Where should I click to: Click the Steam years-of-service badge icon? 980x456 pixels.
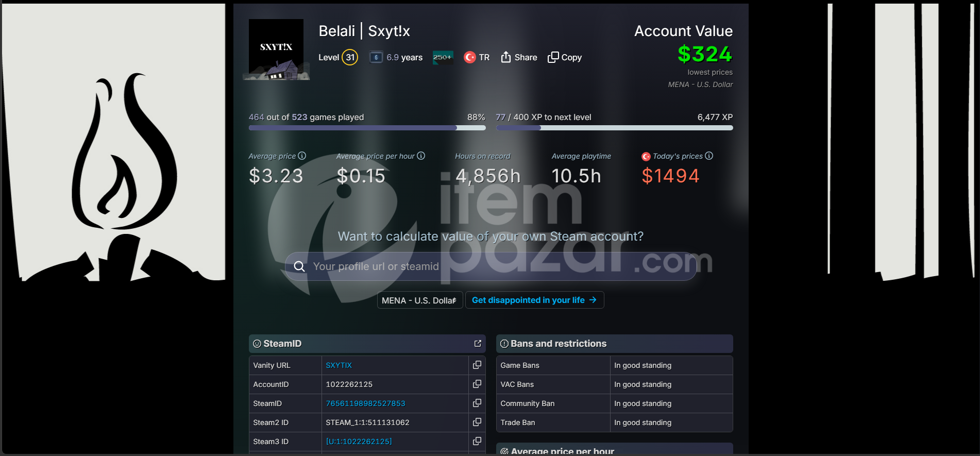[x=376, y=57]
